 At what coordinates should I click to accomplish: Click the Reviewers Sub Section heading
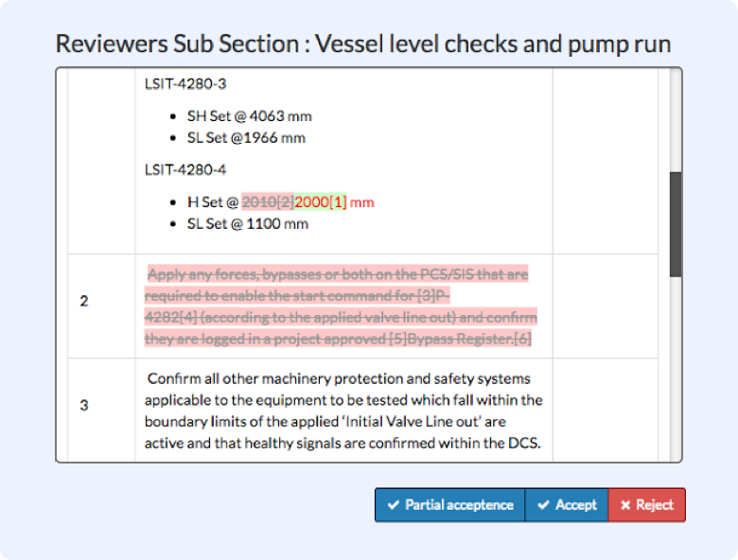tap(363, 44)
